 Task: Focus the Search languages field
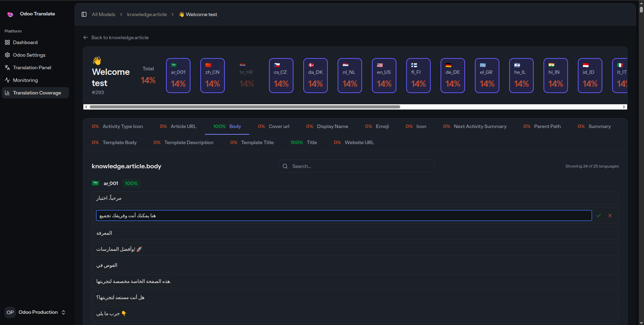coord(356,166)
